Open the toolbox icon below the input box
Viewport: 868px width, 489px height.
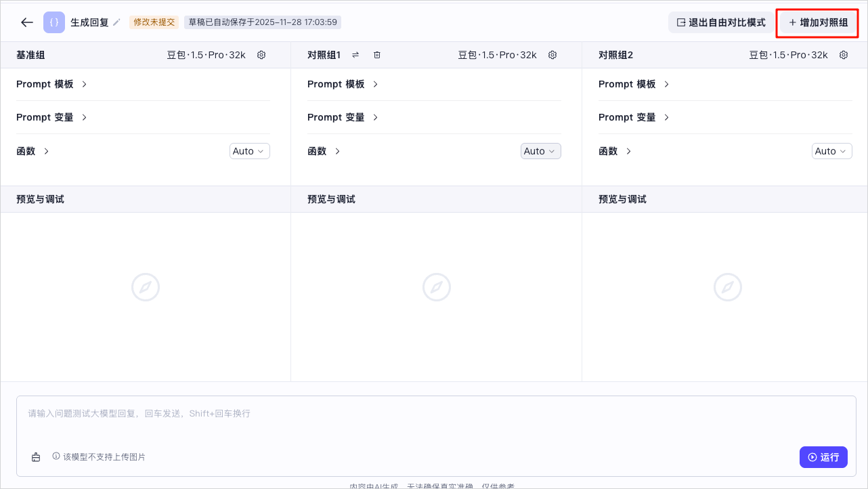[x=36, y=457]
